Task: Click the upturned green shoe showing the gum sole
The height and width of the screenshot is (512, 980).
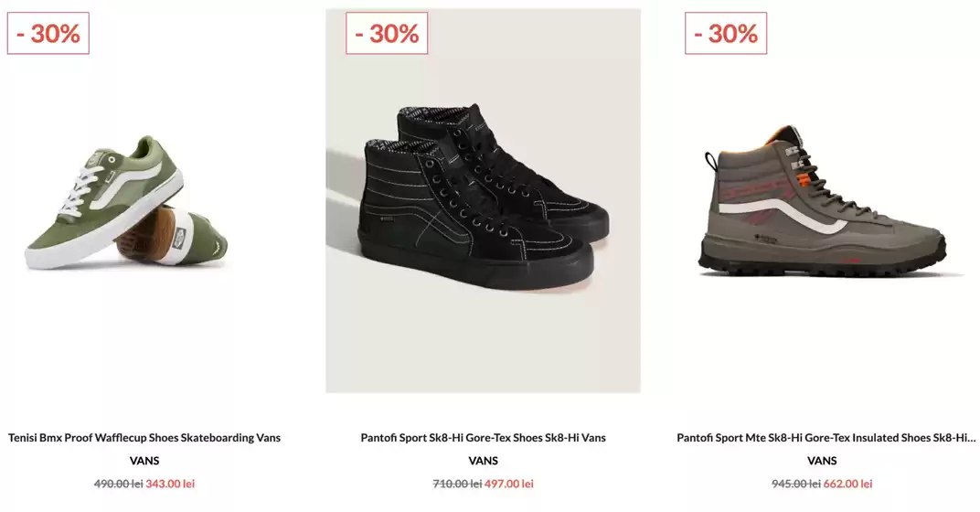Action: 172,236
